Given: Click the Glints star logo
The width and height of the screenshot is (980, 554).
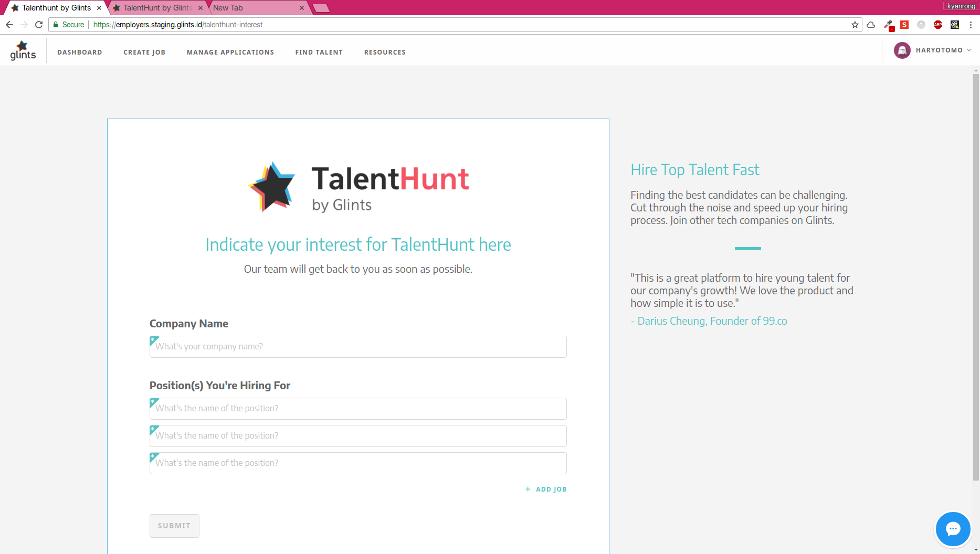Looking at the screenshot, I should coord(23,49).
